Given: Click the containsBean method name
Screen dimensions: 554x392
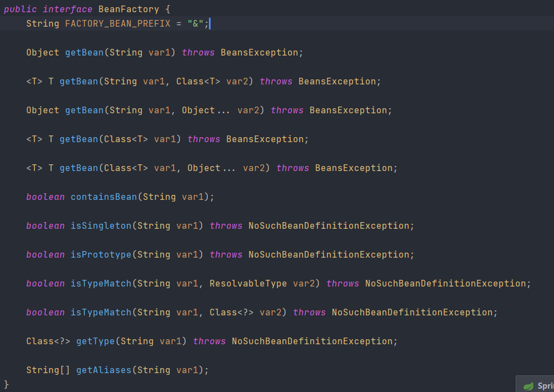Looking at the screenshot, I should point(104,197).
